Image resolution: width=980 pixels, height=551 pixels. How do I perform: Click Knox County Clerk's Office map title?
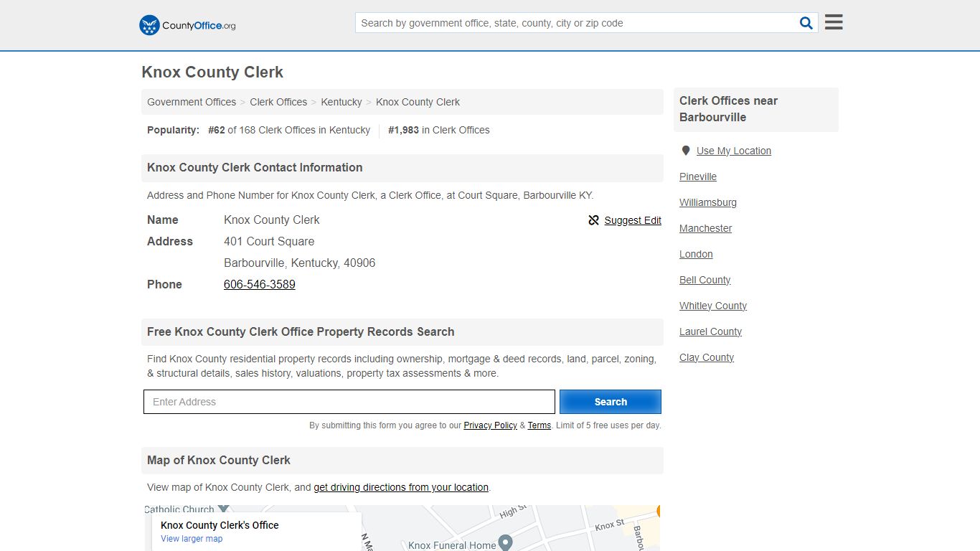[x=220, y=525]
